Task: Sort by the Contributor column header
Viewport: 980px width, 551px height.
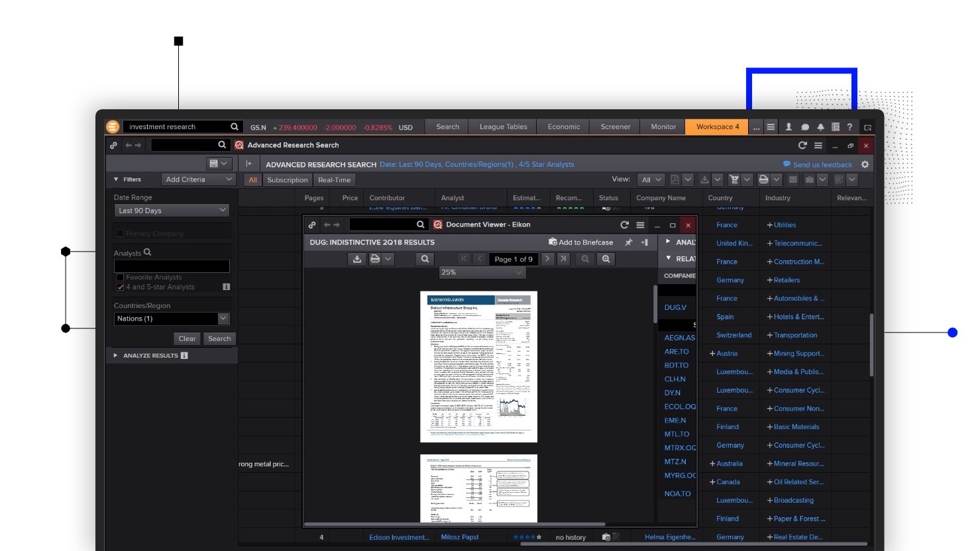Action: click(387, 198)
